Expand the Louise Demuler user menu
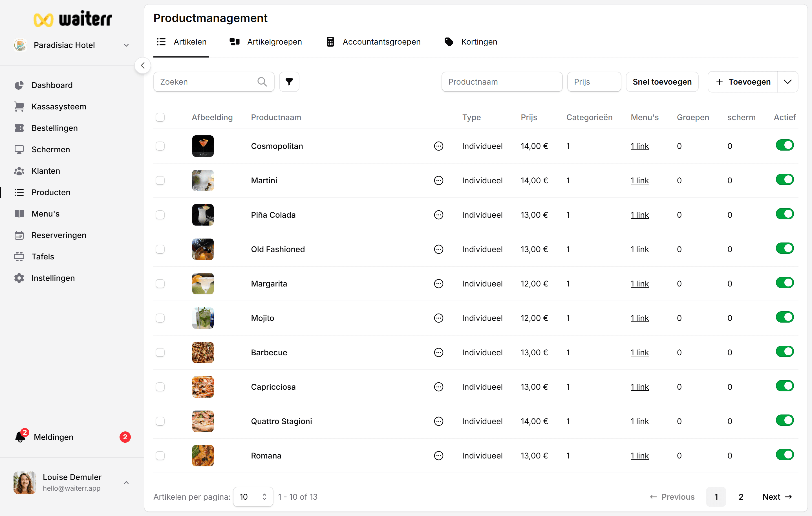 click(72, 482)
